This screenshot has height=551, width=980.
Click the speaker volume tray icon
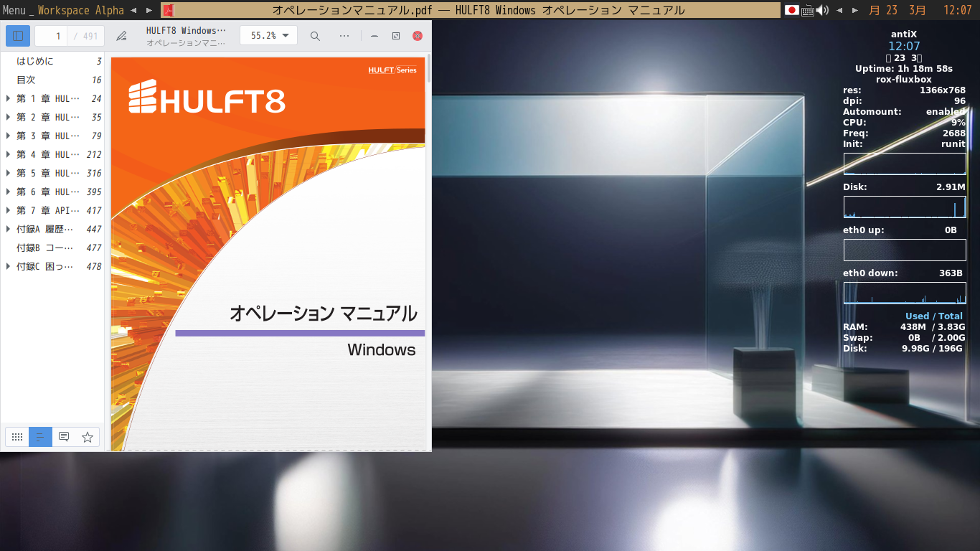pos(822,10)
